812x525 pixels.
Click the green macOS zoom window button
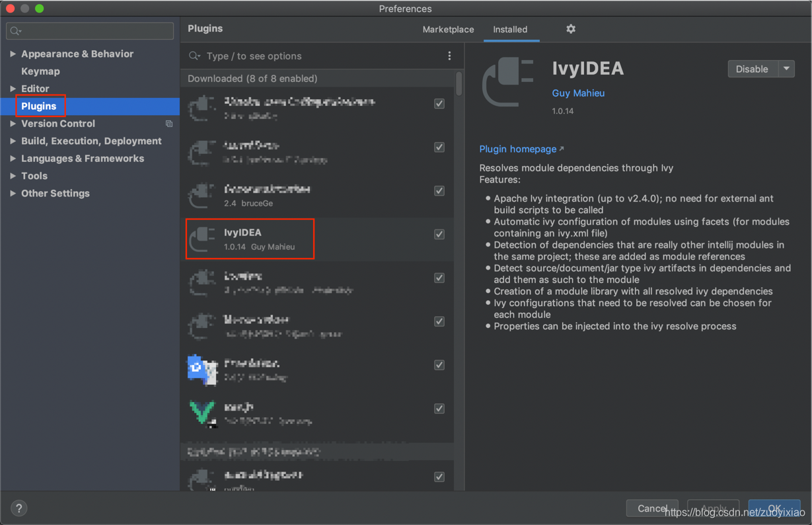click(x=40, y=9)
